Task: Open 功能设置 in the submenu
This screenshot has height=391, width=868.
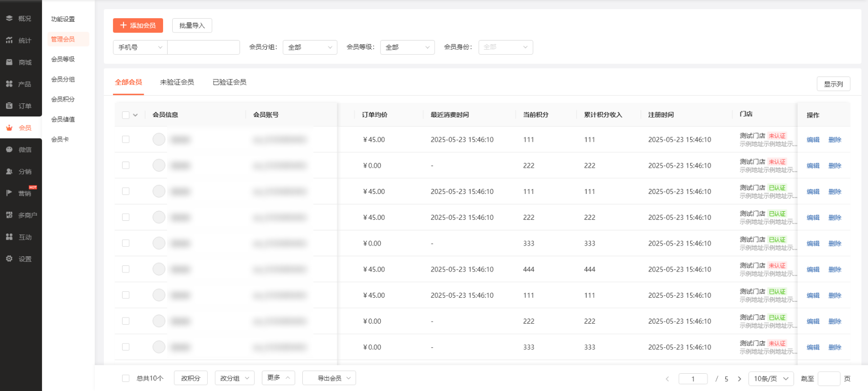Action: point(63,19)
